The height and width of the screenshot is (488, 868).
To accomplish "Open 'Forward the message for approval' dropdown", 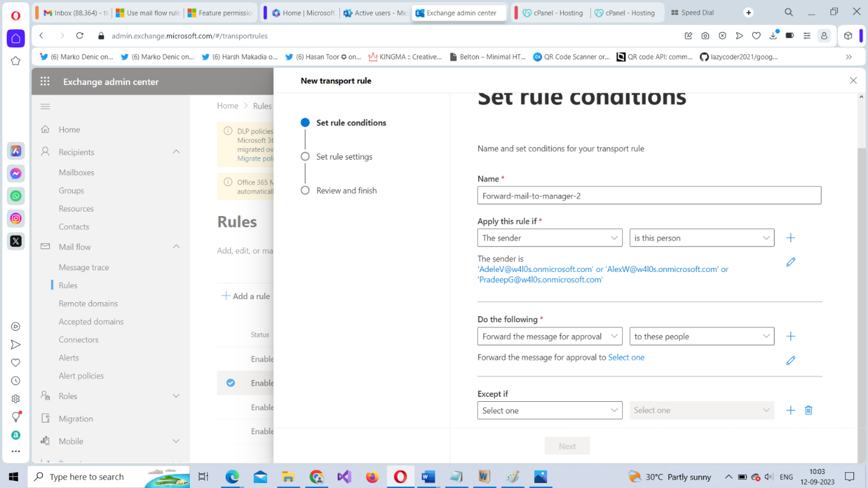I will coord(549,336).
